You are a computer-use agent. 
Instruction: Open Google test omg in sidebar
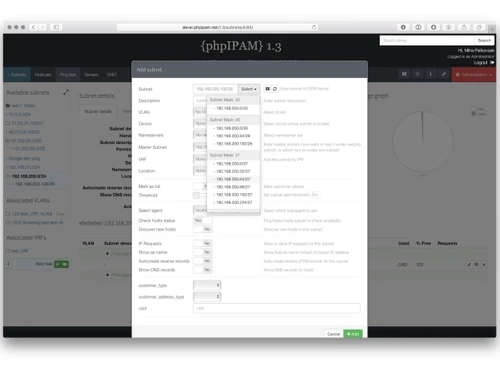tap(24, 158)
